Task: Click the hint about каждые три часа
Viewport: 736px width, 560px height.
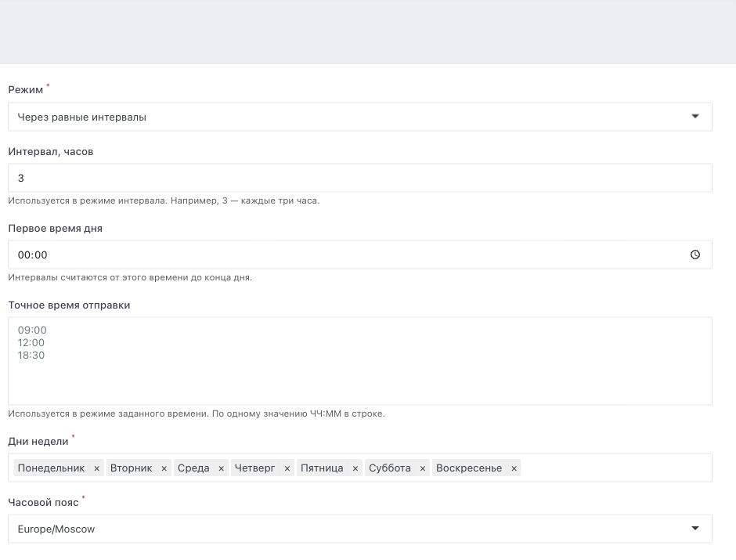Action: (x=164, y=201)
